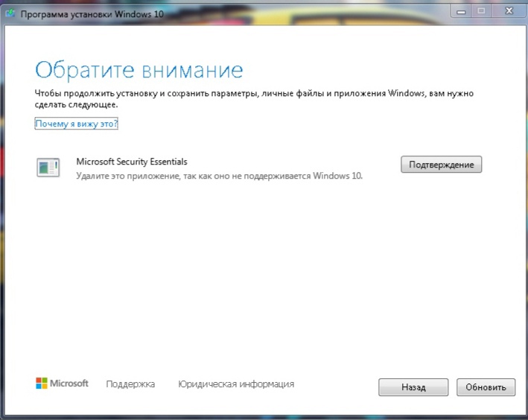Click the 'Обратите внимание' heading
This screenshot has width=528, height=420.
click(139, 70)
